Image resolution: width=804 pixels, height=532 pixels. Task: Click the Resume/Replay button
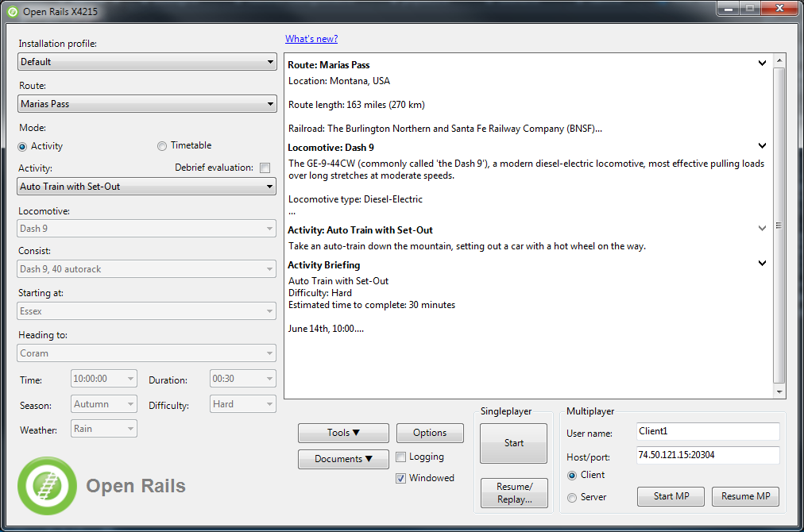(514, 493)
